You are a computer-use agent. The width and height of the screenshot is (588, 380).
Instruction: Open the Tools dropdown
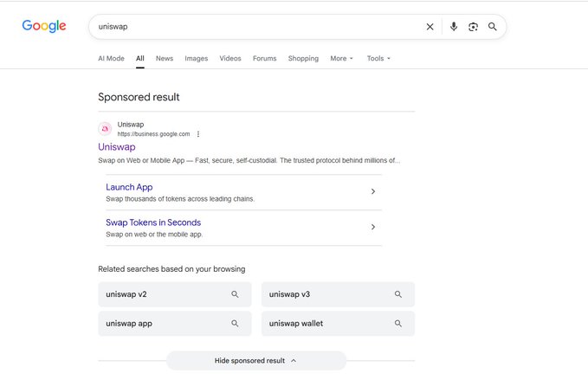[x=378, y=58]
